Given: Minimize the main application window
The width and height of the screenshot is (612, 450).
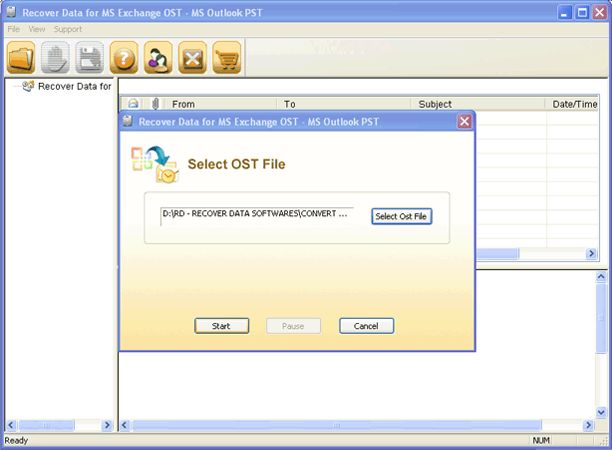Looking at the screenshot, I should point(564,12).
